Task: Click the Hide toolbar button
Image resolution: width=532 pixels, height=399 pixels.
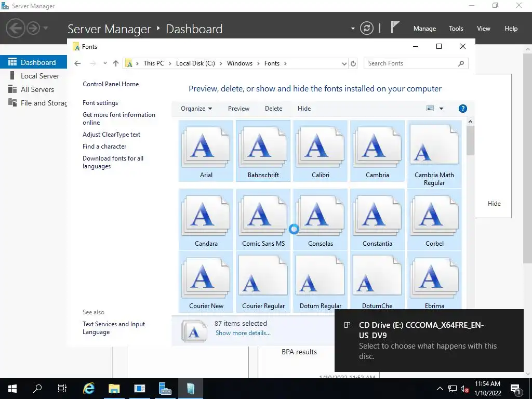Action: coord(304,109)
